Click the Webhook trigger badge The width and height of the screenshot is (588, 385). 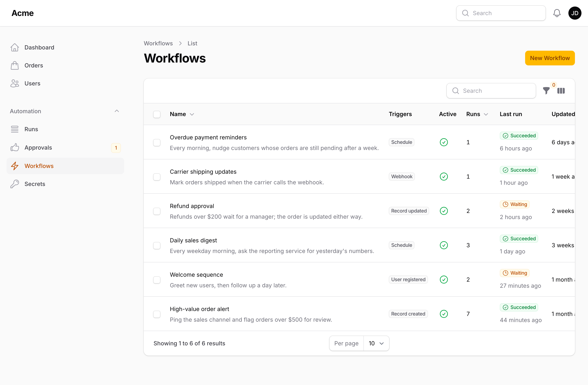pos(401,177)
